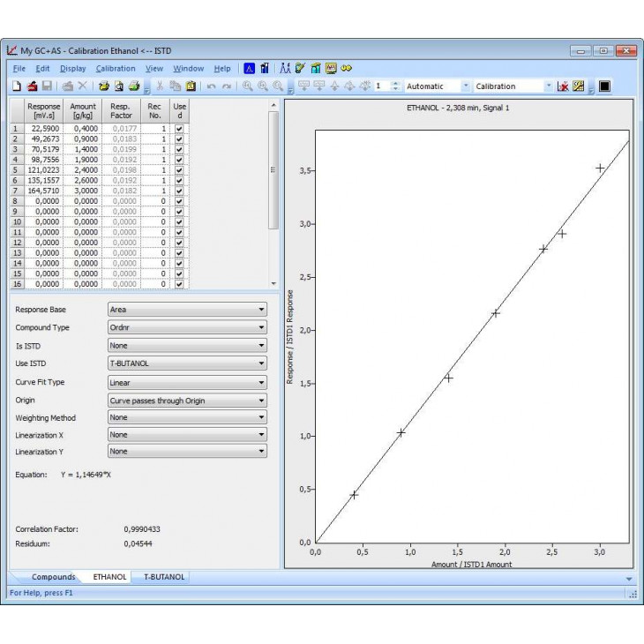Screen dimensions: 644x644
Task: Click the Copy icon in toolbar
Action: click(x=176, y=86)
